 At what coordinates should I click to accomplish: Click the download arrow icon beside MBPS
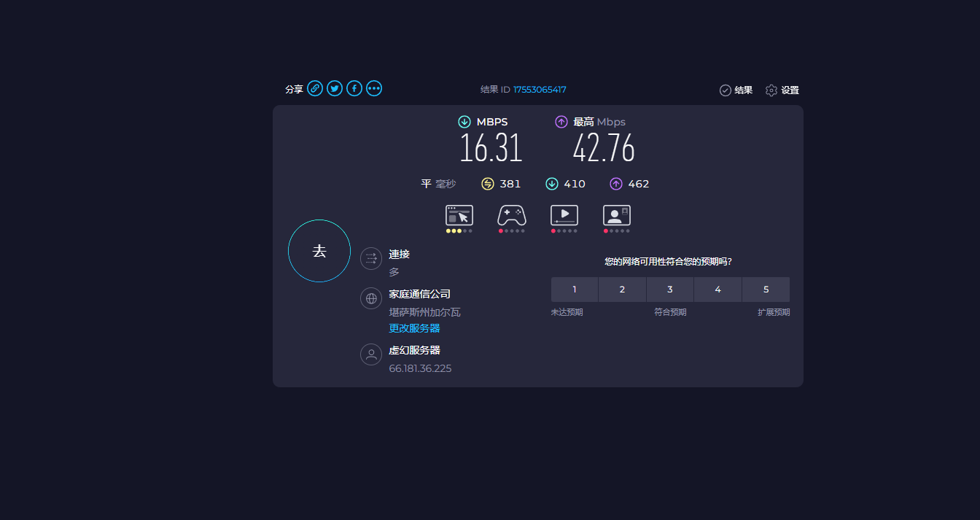click(464, 122)
